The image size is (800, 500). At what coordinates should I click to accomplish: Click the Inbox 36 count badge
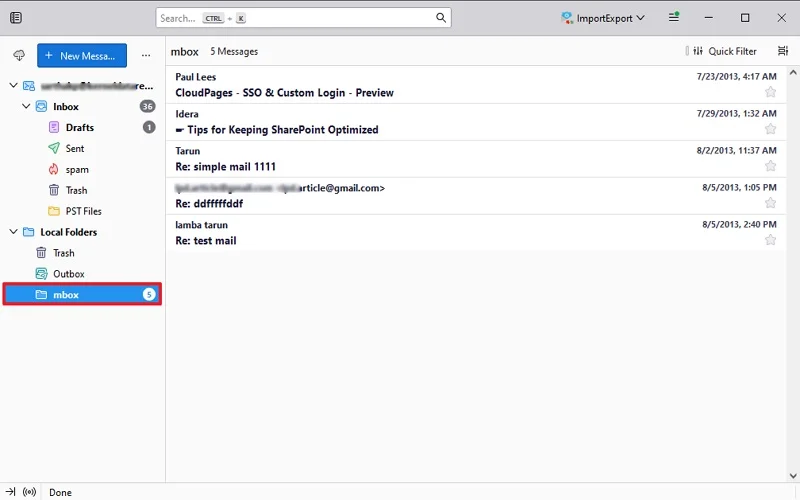pyautogui.click(x=147, y=106)
